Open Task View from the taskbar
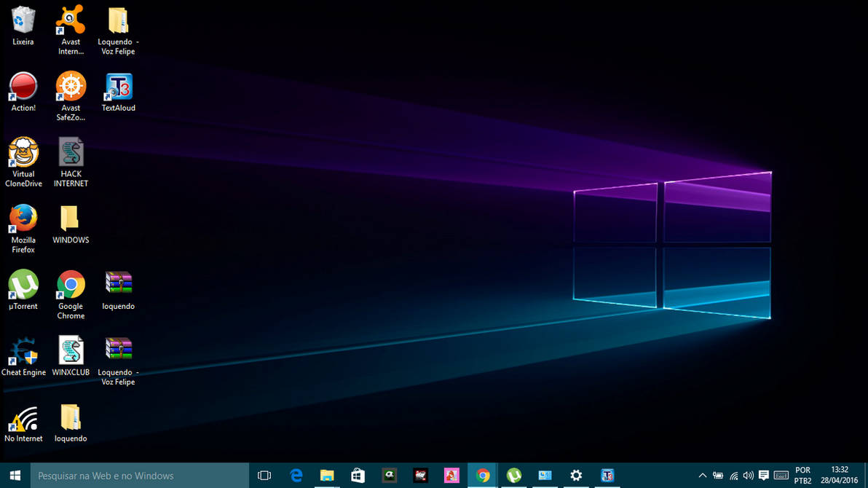 click(x=264, y=476)
